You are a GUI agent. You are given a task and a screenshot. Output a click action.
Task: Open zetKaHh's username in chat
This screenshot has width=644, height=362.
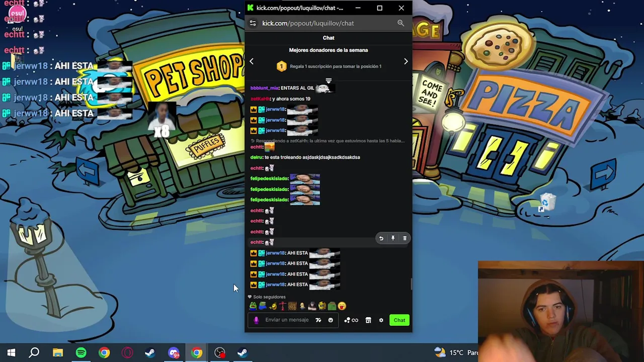260,99
